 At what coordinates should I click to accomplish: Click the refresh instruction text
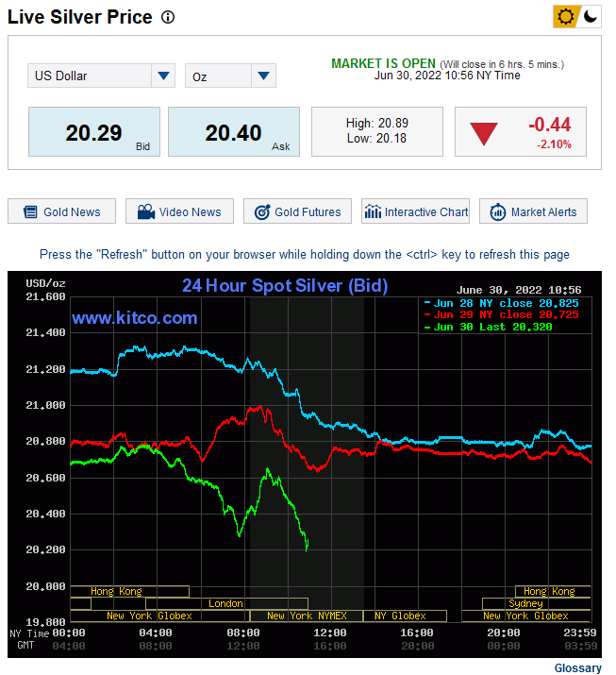coord(305,254)
